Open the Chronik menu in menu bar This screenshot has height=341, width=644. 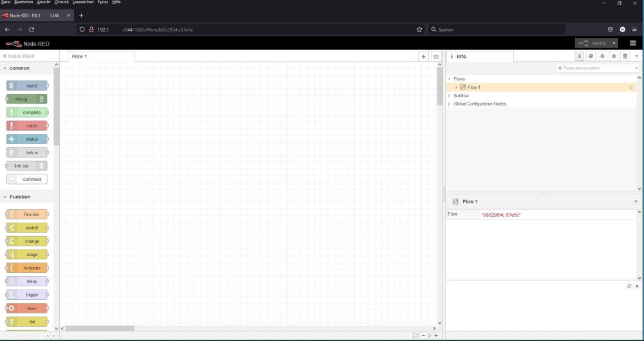coord(61,3)
